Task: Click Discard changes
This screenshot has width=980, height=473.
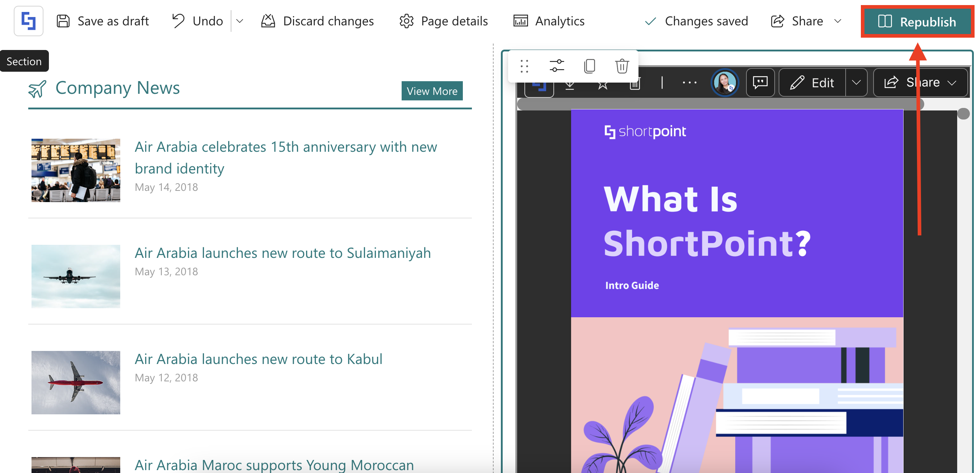Action: click(318, 21)
